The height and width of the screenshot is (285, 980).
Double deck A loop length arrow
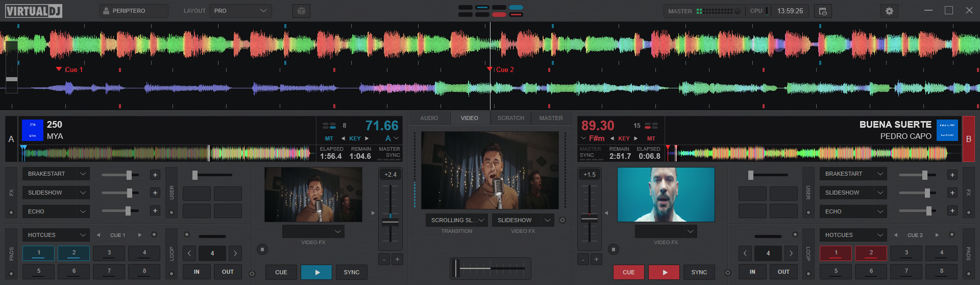(x=235, y=253)
